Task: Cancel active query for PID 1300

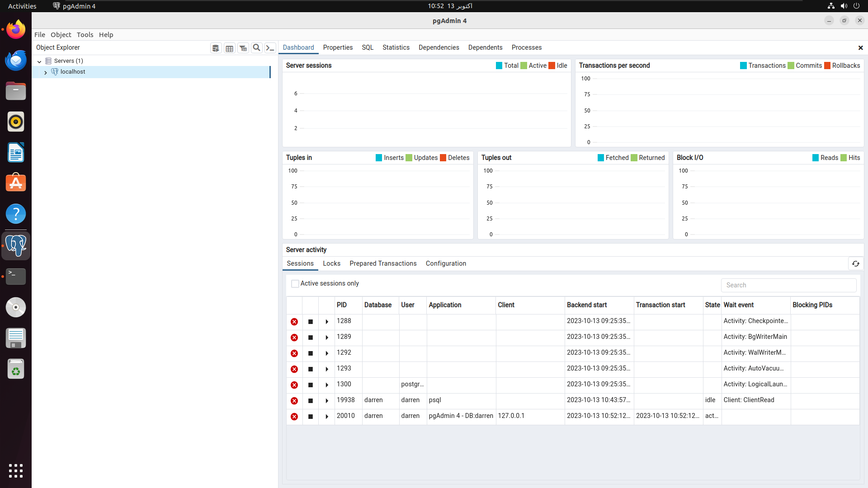Action: [x=311, y=385]
